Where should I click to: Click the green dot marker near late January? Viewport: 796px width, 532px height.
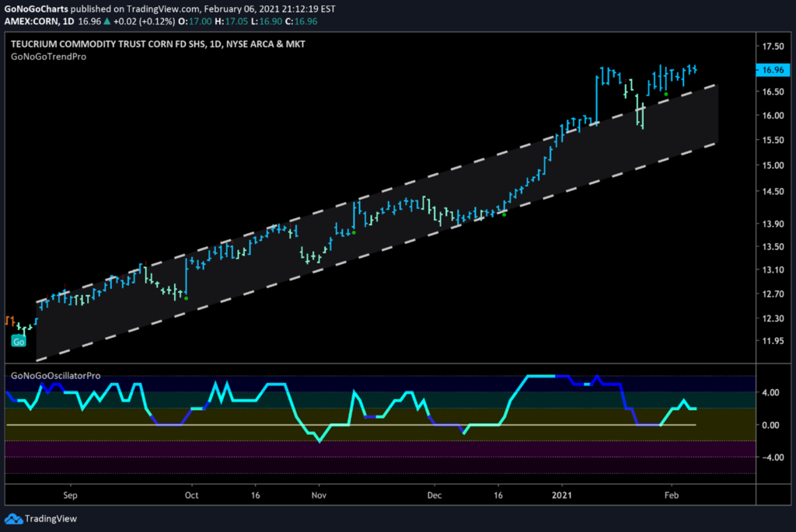point(666,94)
